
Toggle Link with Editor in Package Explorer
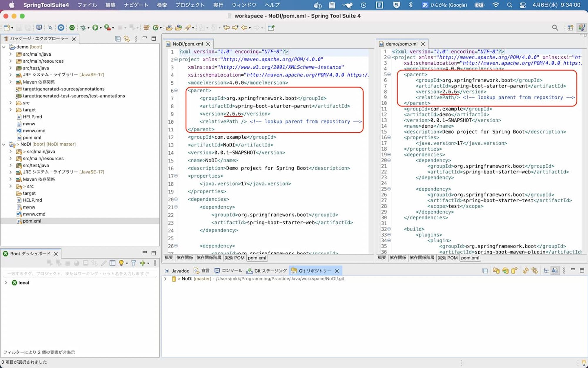point(127,39)
